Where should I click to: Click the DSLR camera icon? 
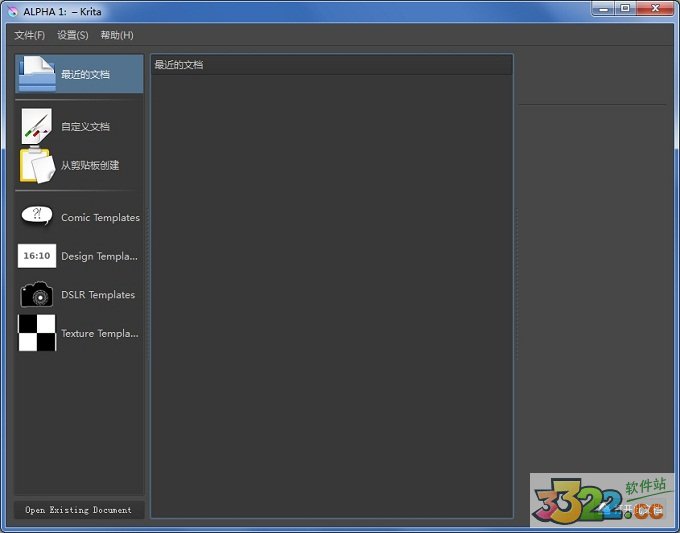[x=37, y=294]
